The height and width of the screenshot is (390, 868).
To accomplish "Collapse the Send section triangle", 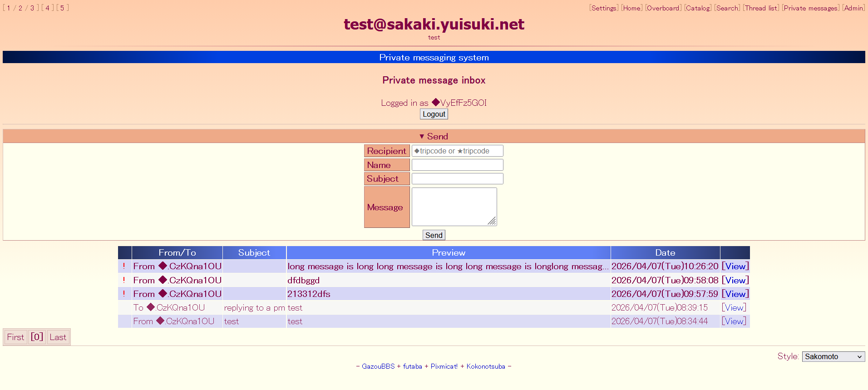I will [422, 136].
